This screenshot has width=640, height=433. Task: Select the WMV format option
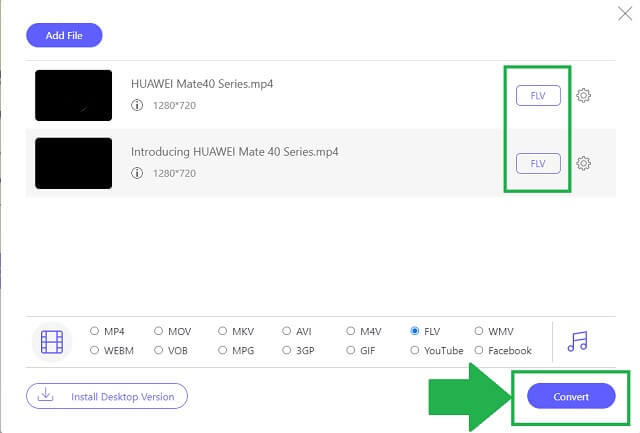[479, 331]
